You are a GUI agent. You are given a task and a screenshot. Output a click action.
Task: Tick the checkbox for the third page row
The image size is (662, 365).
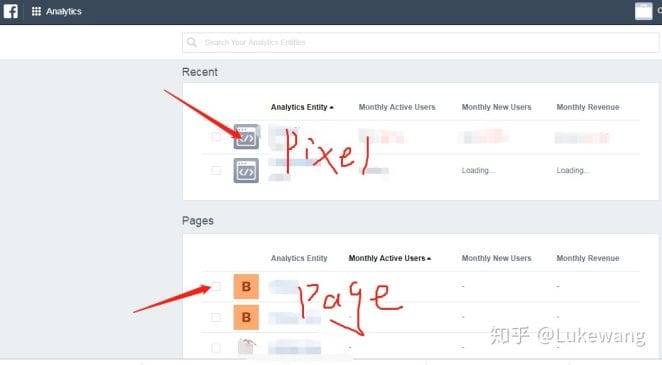[x=216, y=348]
